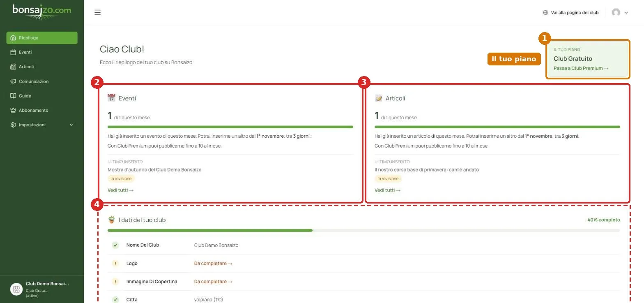Open Comunicazioni in the sidebar
644x303 pixels.
tap(42, 81)
